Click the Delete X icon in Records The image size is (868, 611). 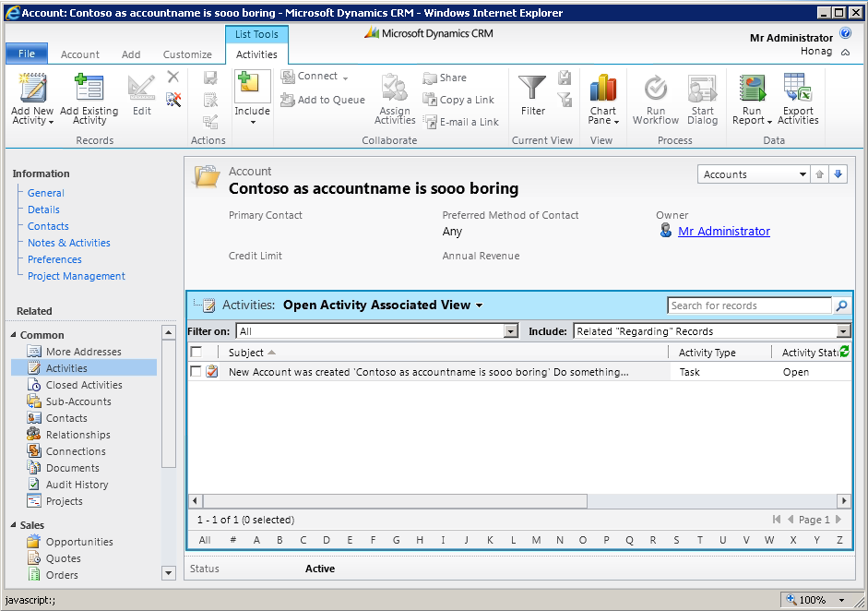[173, 77]
